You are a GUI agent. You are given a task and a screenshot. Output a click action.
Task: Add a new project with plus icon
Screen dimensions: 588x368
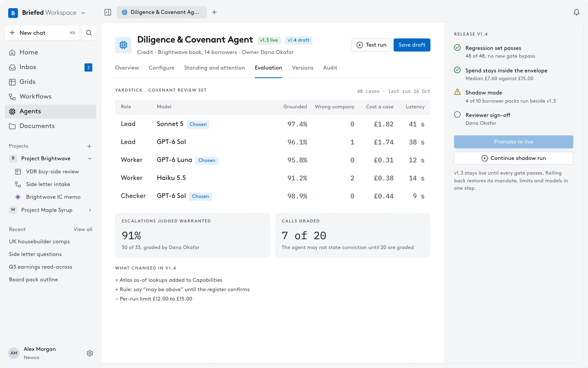point(89,146)
